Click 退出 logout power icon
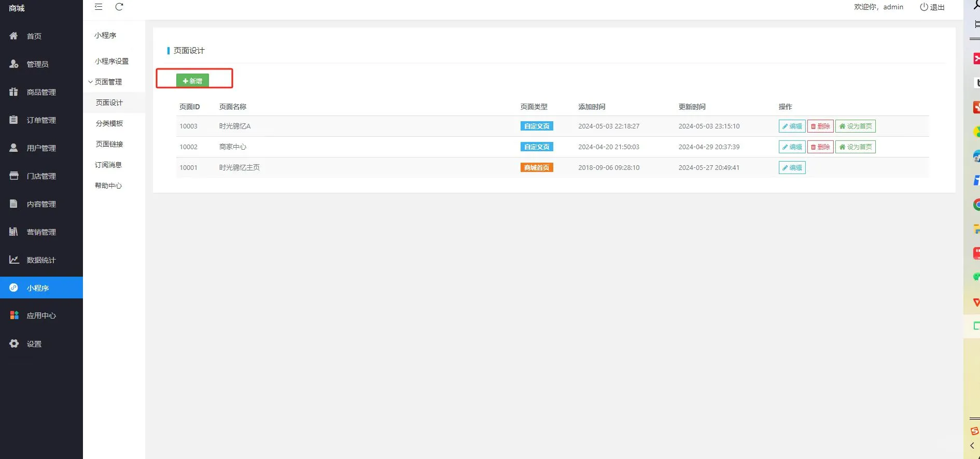This screenshot has width=980, height=459. 932,7
